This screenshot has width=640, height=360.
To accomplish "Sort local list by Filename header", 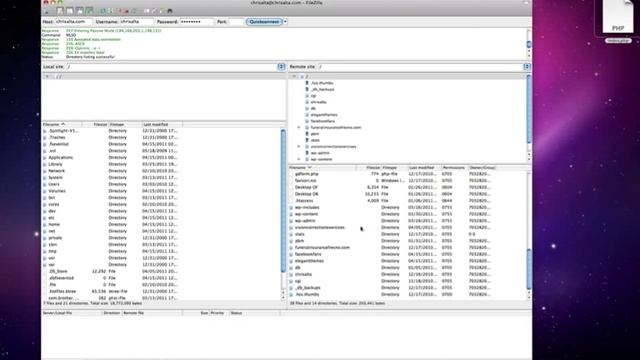I will (x=62, y=124).
